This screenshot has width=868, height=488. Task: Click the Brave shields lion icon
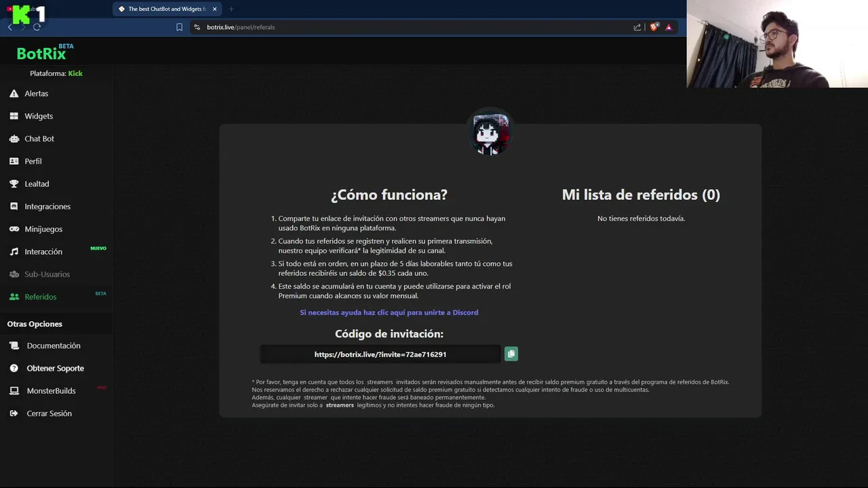(654, 27)
